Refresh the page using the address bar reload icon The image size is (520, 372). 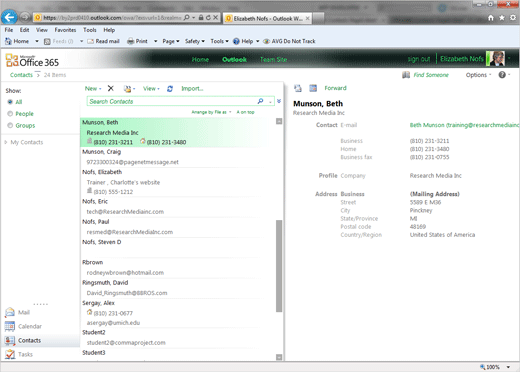208,17
